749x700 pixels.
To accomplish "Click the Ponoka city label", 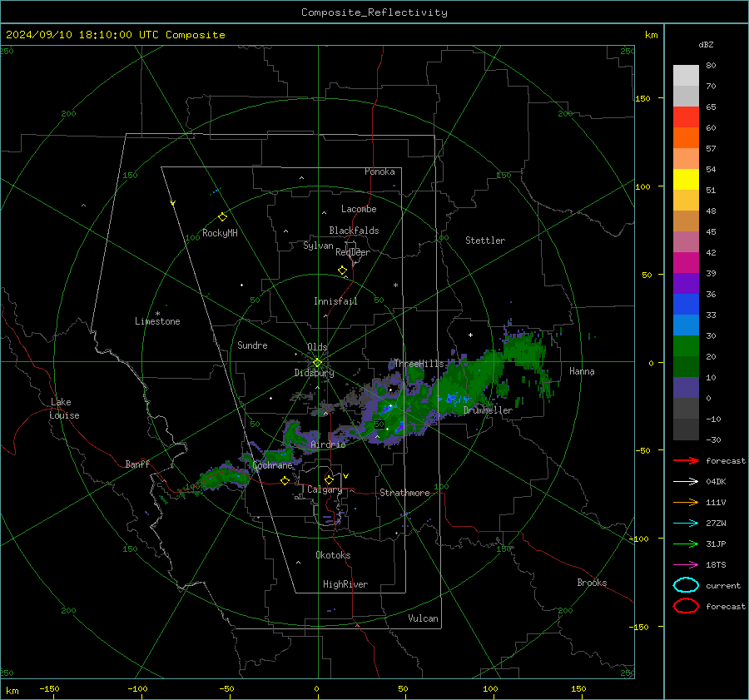I will pyautogui.click(x=379, y=171).
